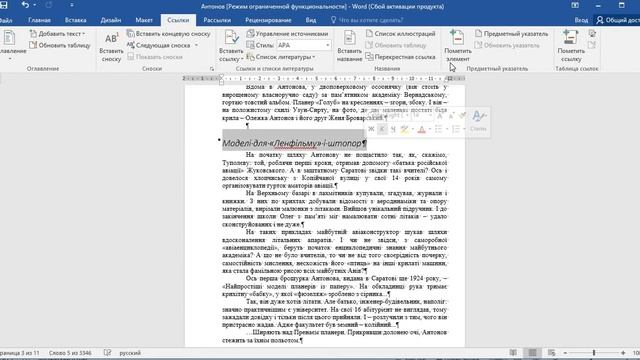The image size is (640, 360).
Task: Click Добавить текст dropdown
Action: tap(58, 34)
